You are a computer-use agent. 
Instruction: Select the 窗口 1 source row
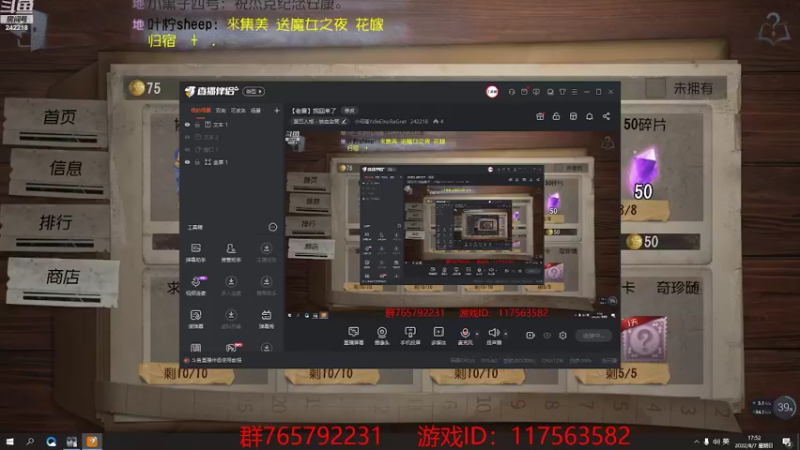(x=232, y=149)
